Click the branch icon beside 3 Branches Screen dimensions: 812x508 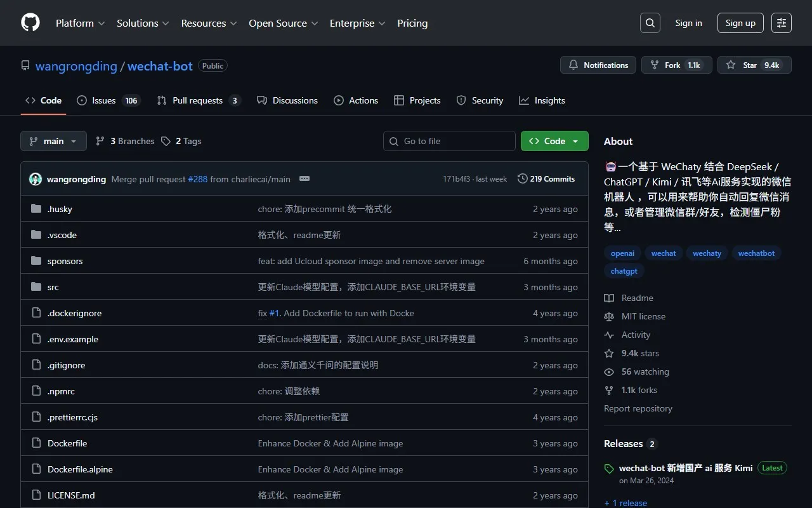pyautogui.click(x=100, y=140)
